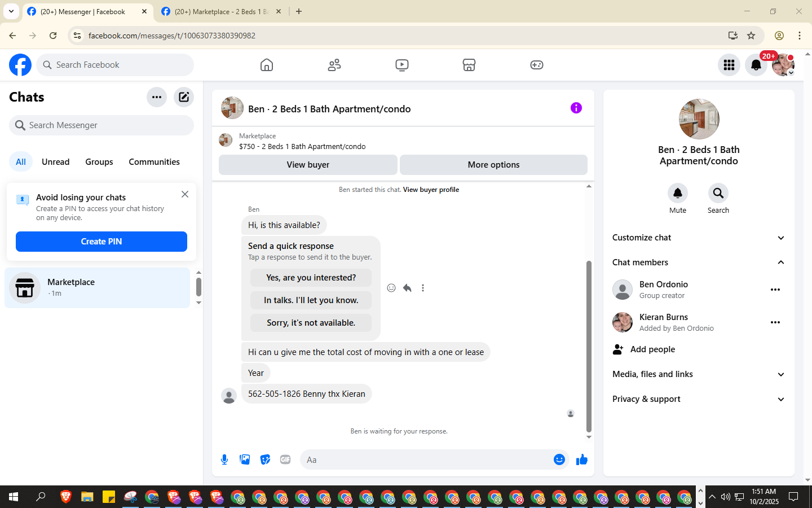
Task: Send a thumbs-up like
Action: coord(582,459)
